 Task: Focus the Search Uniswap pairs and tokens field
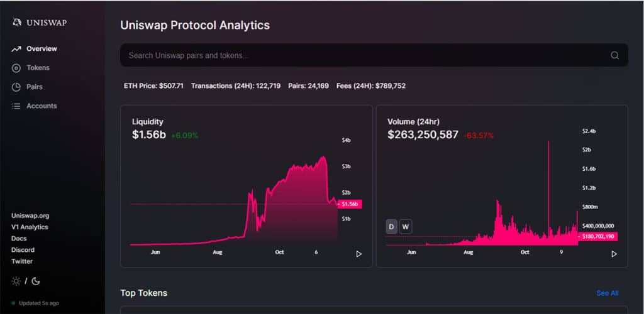point(374,55)
